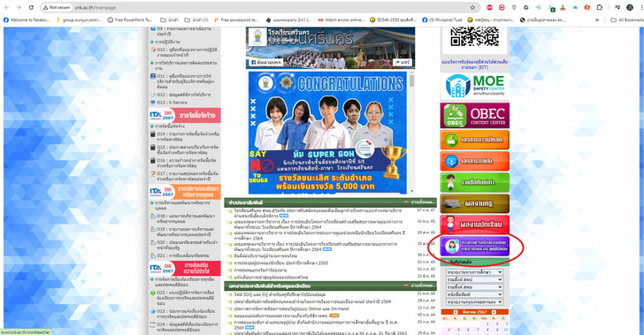Open the OBEC Content Center banner
The image size is (644, 335).
(475, 116)
